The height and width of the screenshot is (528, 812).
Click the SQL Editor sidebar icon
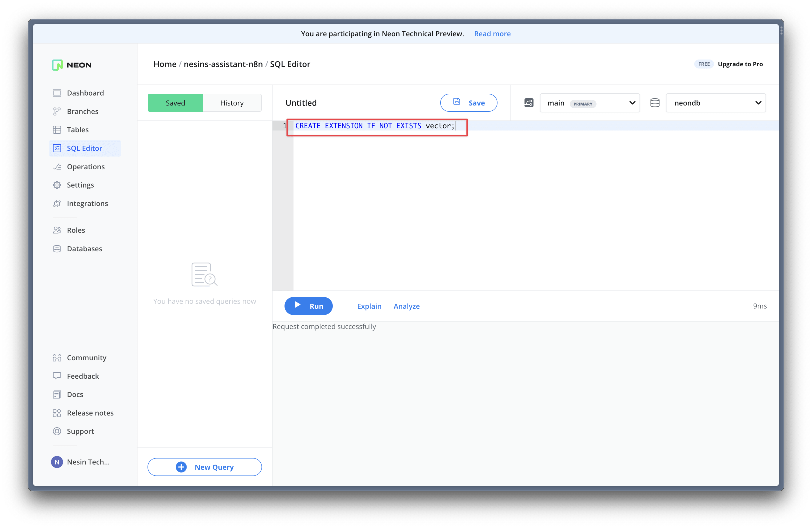point(57,148)
